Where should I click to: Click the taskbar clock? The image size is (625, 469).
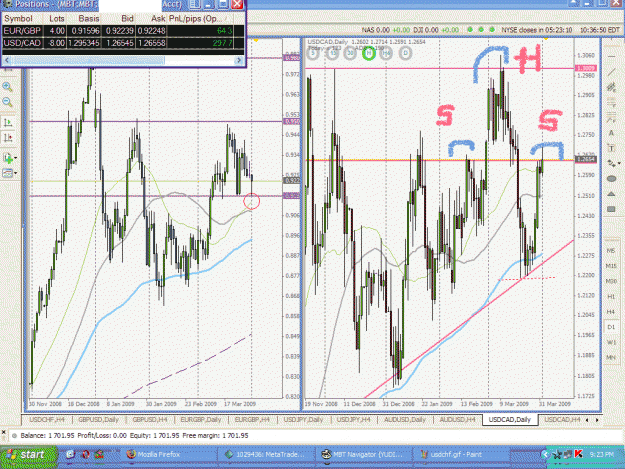coord(601,454)
